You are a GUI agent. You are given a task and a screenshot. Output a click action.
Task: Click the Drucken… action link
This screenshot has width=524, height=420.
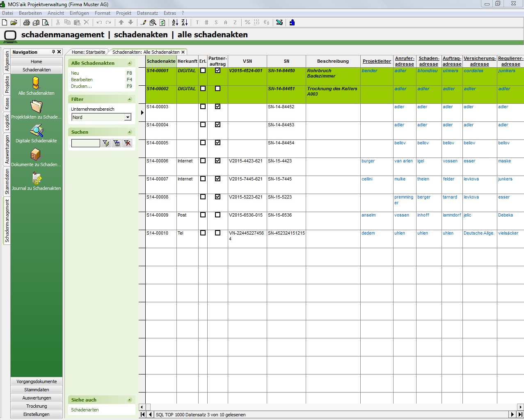81,86
